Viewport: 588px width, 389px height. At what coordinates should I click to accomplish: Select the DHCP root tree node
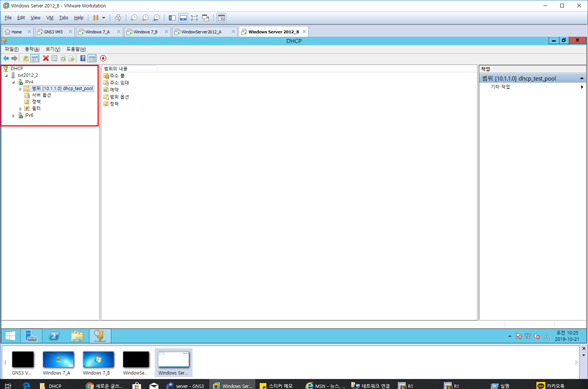17,69
